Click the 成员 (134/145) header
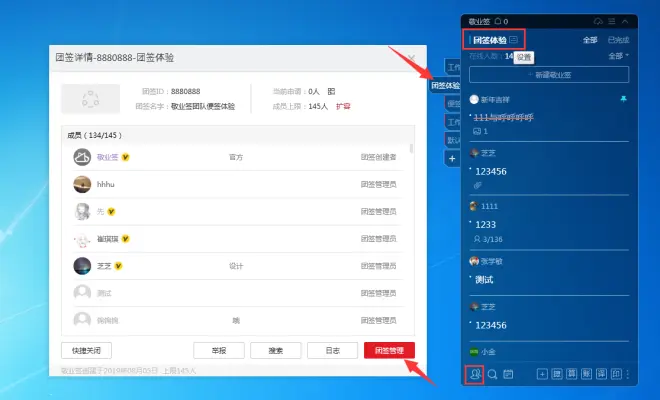Screen dimensions: 660x400 [x=95, y=136]
